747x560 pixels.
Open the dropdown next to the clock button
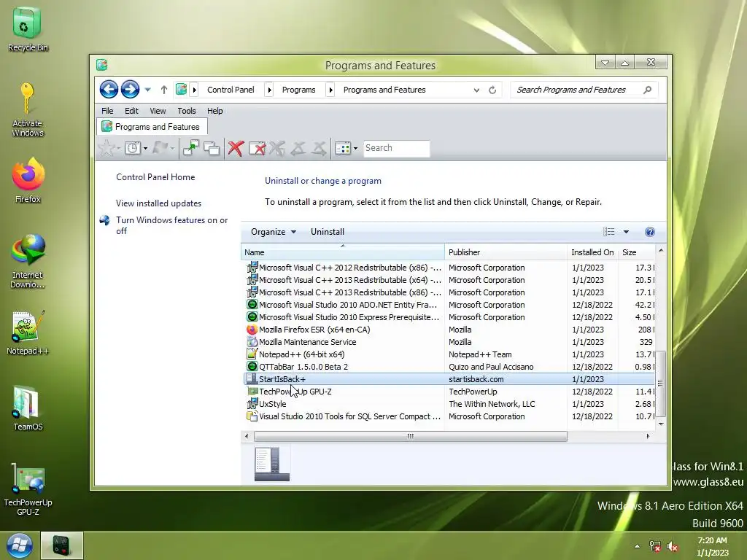145,148
